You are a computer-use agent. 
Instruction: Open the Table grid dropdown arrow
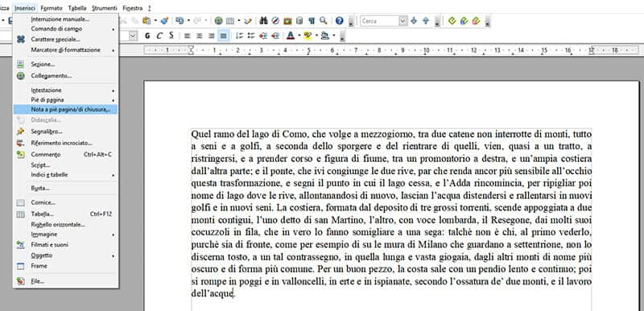(x=239, y=20)
